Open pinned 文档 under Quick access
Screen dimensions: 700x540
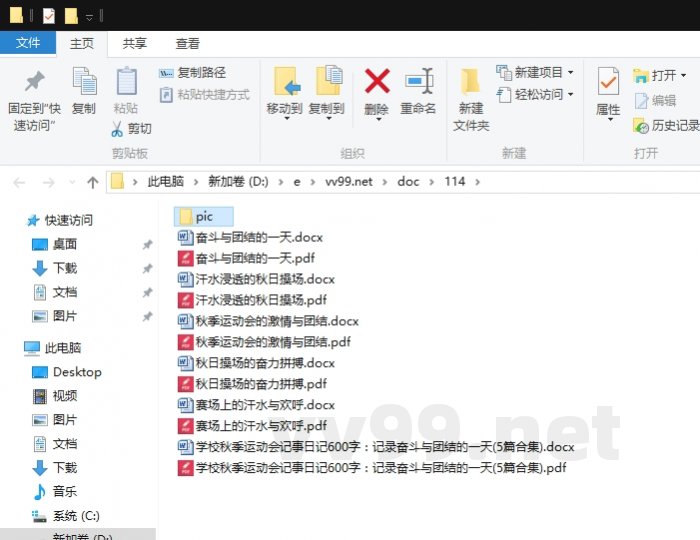coord(54,292)
